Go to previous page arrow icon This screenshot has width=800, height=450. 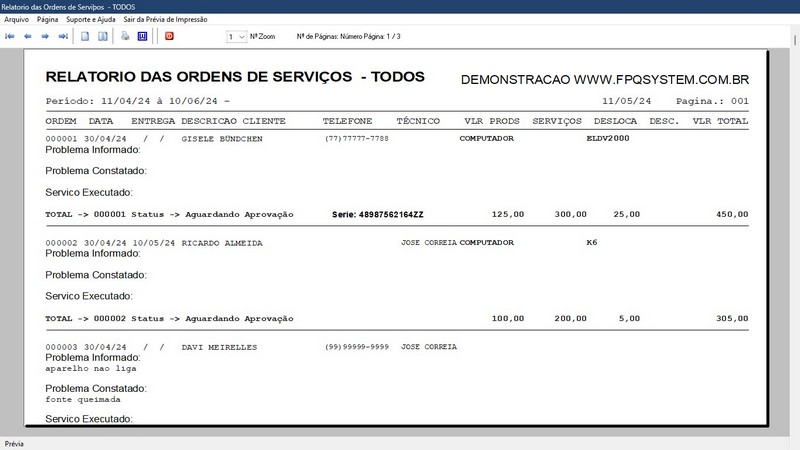click(28, 36)
